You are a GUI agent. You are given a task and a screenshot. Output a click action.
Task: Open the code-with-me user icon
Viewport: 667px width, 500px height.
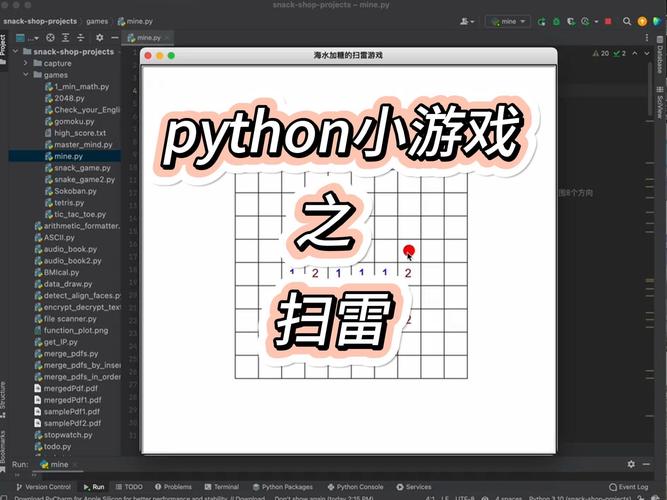click(467, 21)
